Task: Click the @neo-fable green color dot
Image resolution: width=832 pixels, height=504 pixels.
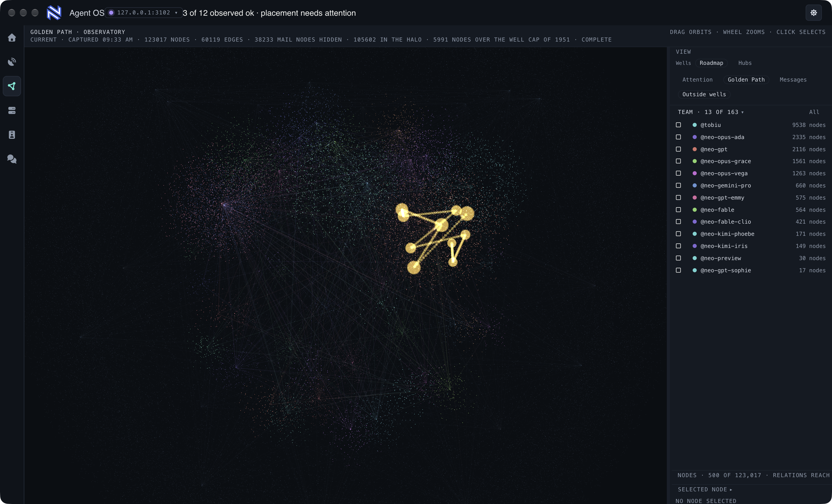Action: click(x=695, y=210)
